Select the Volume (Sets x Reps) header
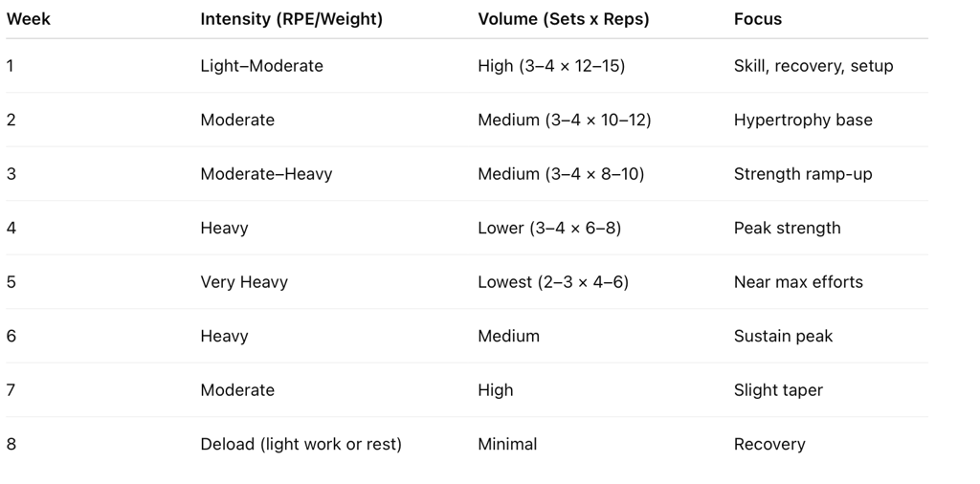 point(563,19)
